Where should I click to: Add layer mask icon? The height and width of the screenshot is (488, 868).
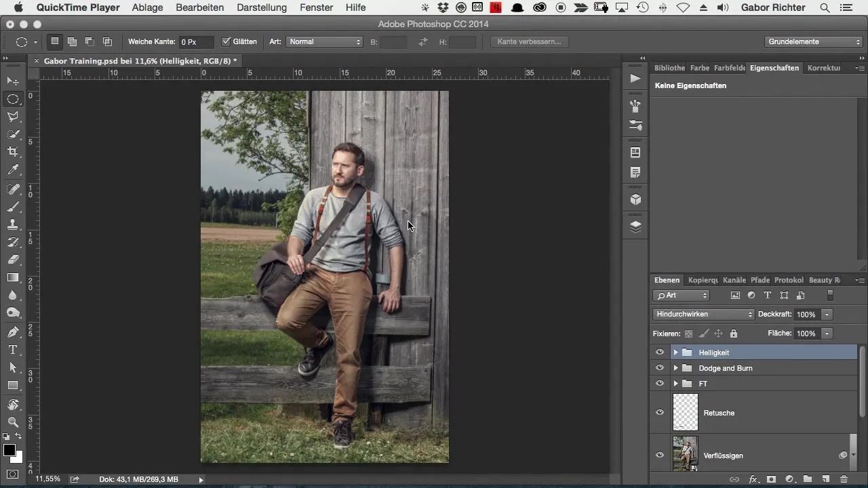pos(771,479)
